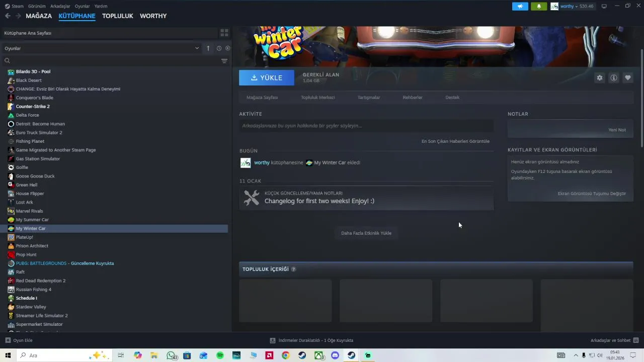Image resolution: width=644 pixels, height=362 pixels.
Task: Click Daha Fazla Etkinlik Yükle
Action: [x=366, y=233]
